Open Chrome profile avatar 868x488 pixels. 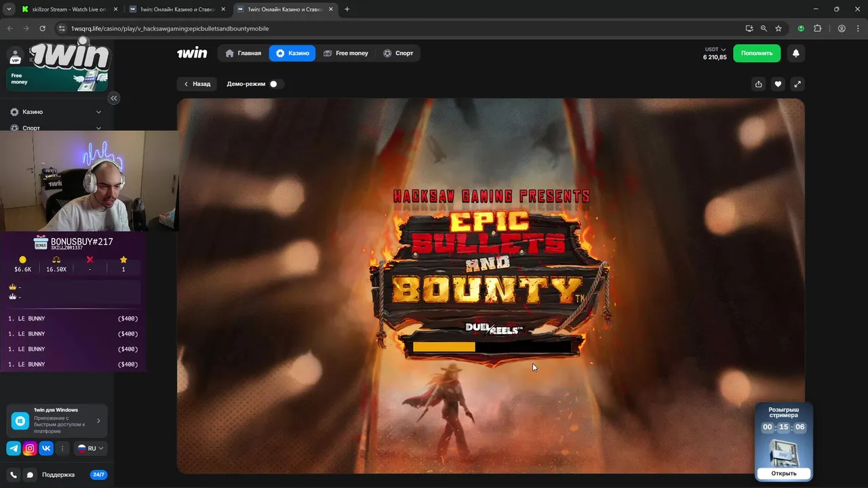pos(842,28)
